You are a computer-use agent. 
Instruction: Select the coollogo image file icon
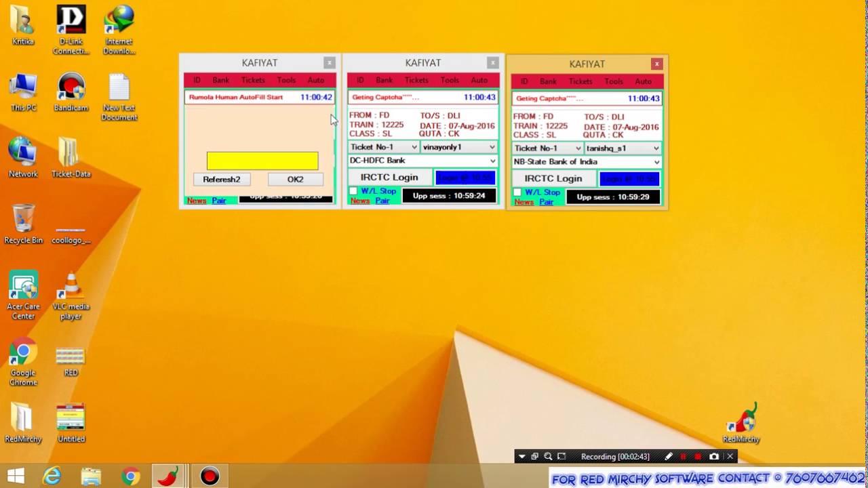(x=71, y=234)
